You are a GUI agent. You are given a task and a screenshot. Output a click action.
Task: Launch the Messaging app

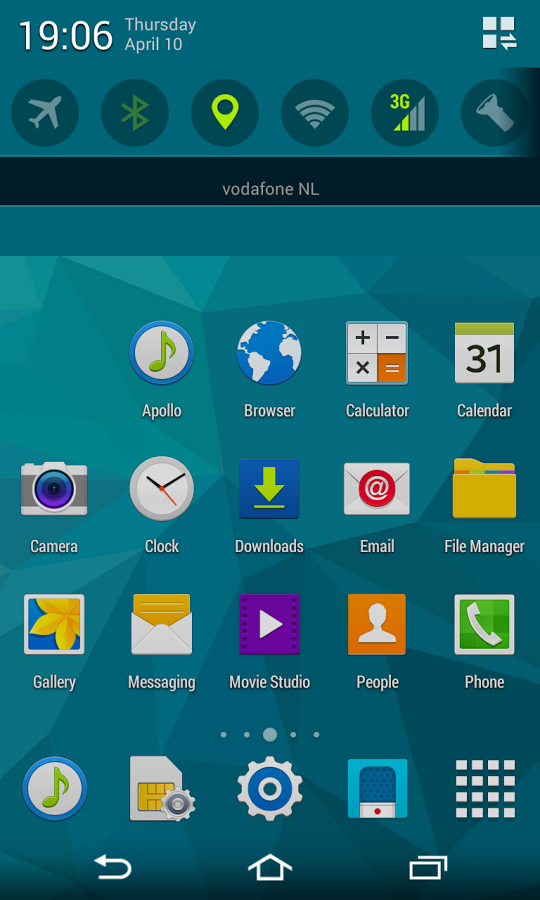(161, 624)
